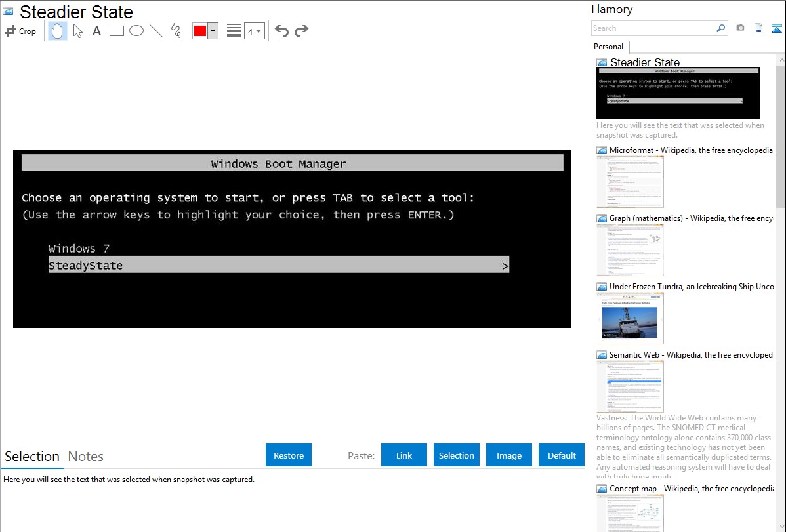
Task: Open the color picker dropdown arrow
Action: point(213,31)
